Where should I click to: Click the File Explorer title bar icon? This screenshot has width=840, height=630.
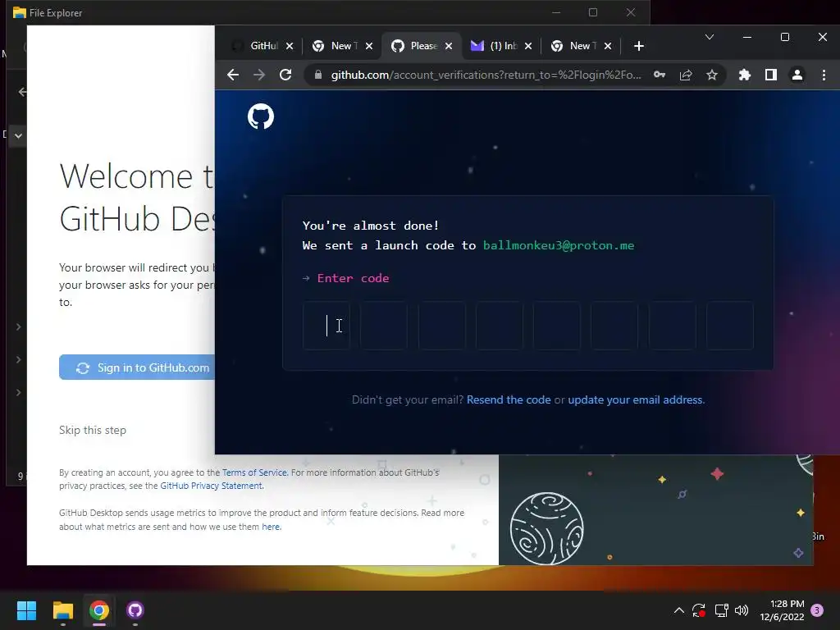tap(20, 12)
